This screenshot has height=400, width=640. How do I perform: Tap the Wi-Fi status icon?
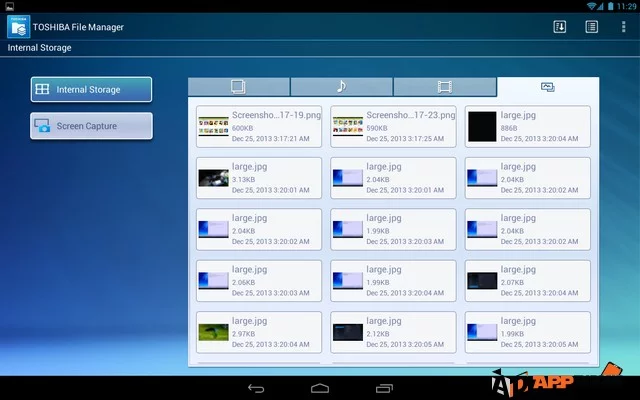coord(592,6)
